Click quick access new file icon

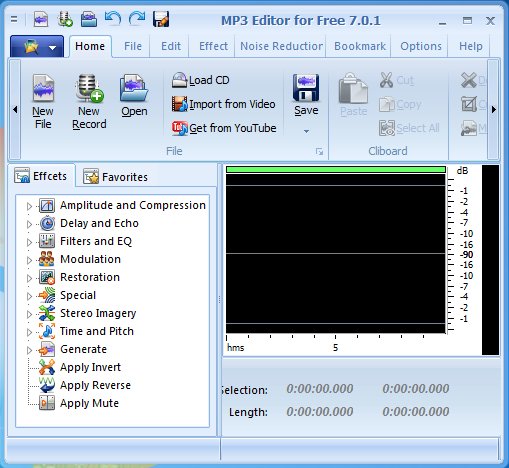[41, 20]
